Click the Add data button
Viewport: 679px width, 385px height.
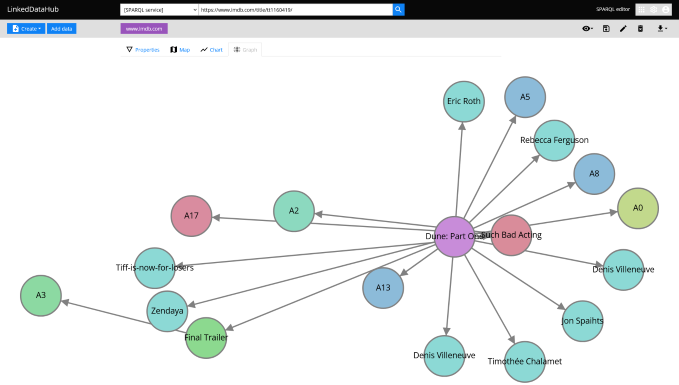pyautogui.click(x=61, y=29)
